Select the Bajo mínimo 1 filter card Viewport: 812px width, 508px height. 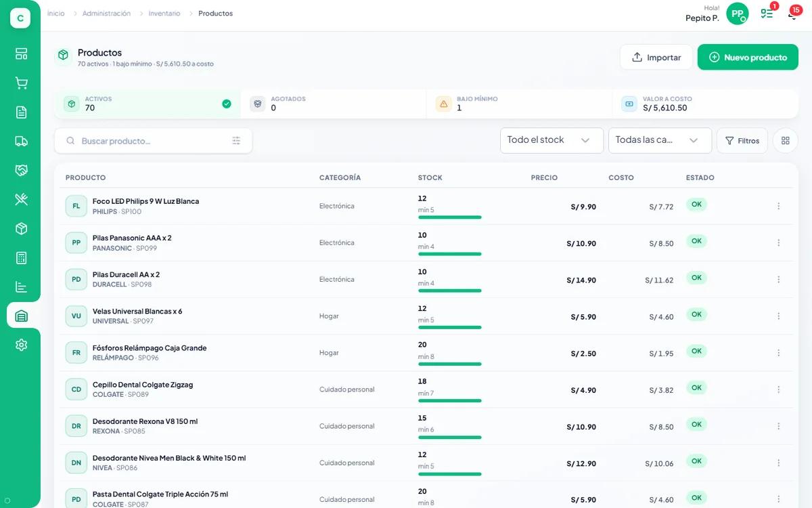coord(519,104)
